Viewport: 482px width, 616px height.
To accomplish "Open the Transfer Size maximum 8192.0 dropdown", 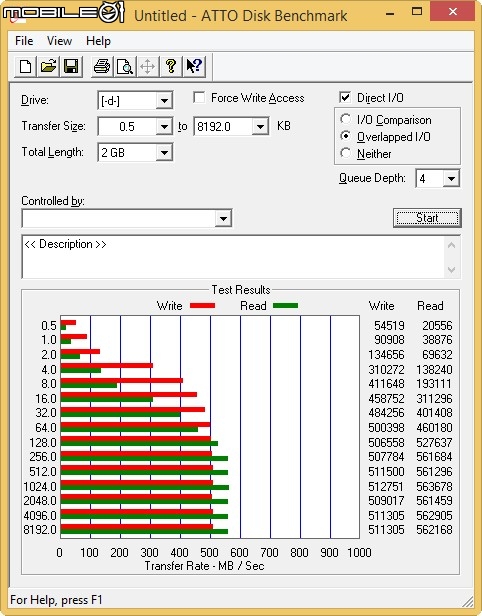I will (x=260, y=126).
